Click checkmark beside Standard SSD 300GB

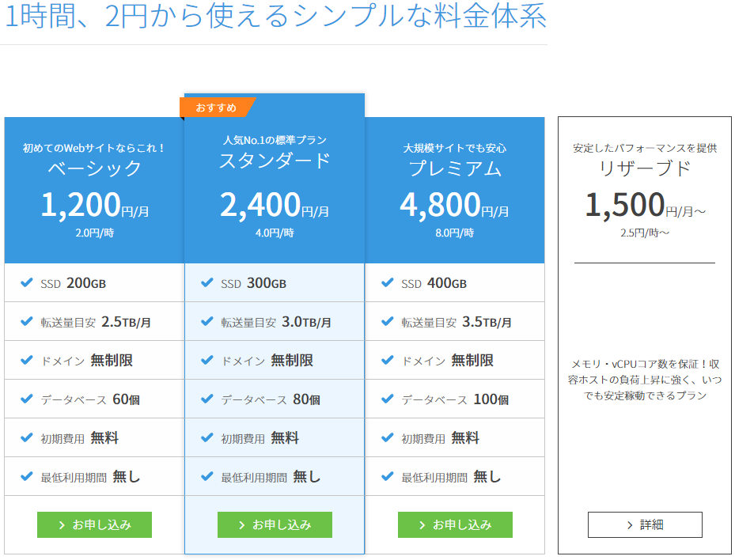207,283
